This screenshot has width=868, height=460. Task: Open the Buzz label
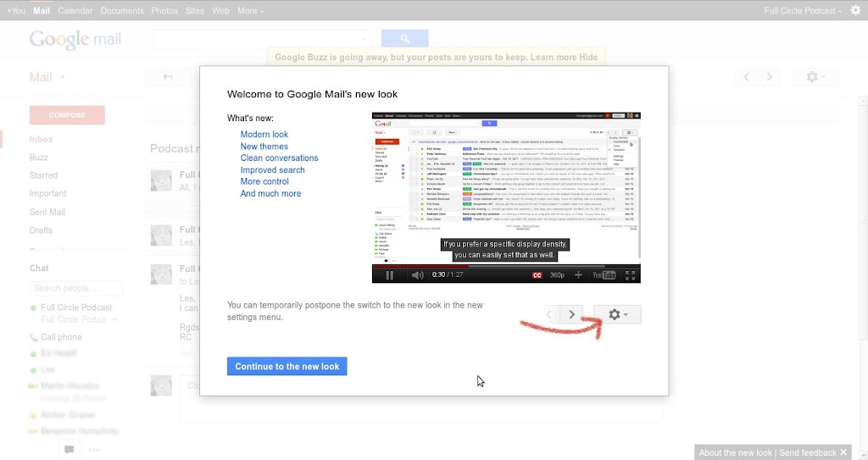(39, 158)
